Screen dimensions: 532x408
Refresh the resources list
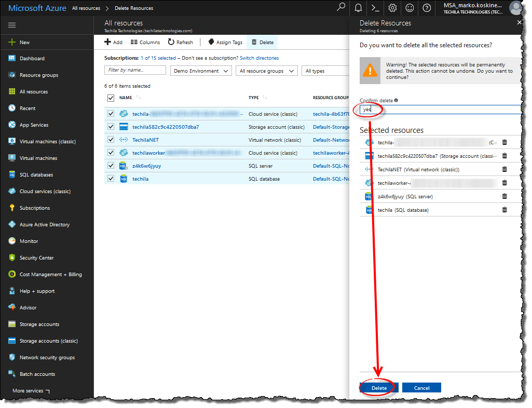point(181,43)
